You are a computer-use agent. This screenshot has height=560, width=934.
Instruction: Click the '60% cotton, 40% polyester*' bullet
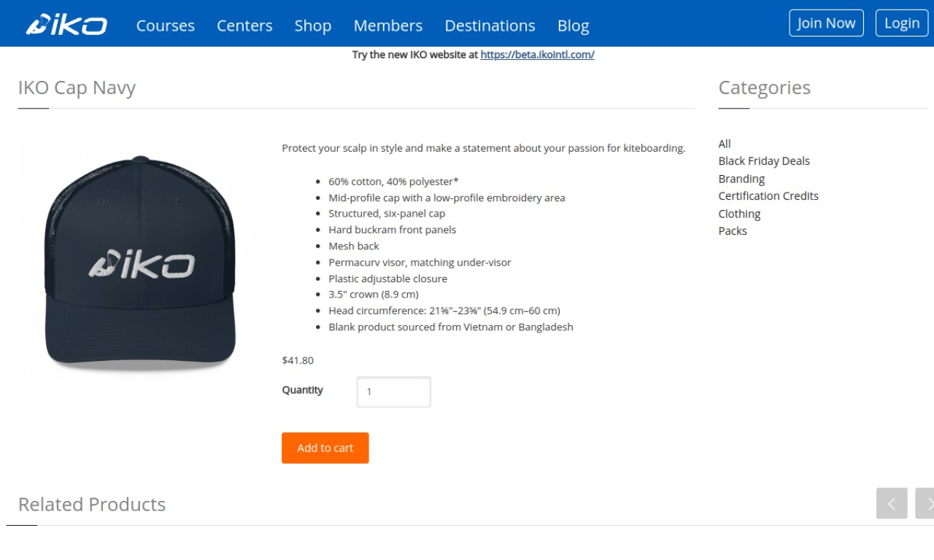click(x=393, y=182)
